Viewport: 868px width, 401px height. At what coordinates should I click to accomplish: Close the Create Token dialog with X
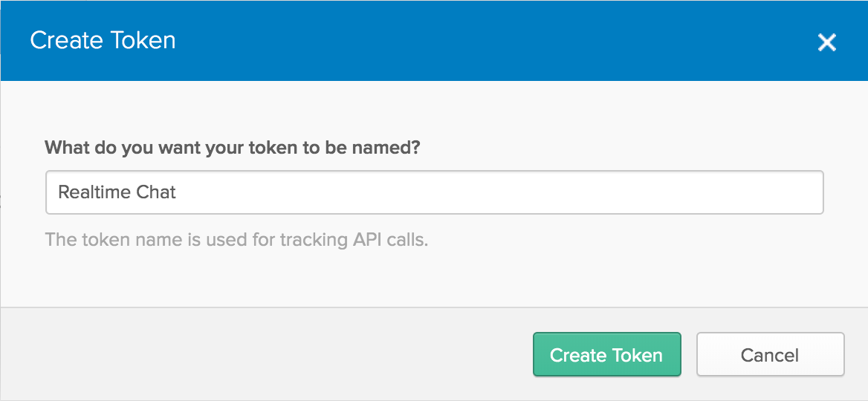coord(826,42)
